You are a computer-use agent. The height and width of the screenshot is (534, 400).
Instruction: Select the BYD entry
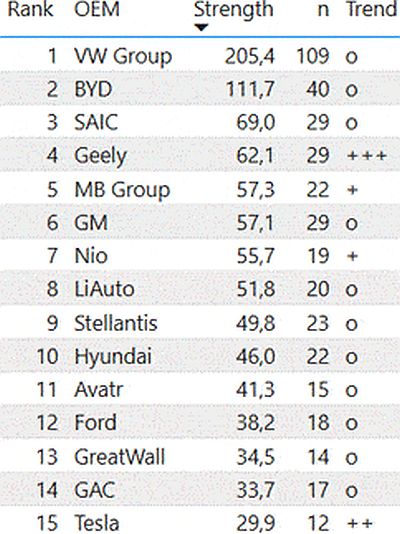click(93, 89)
